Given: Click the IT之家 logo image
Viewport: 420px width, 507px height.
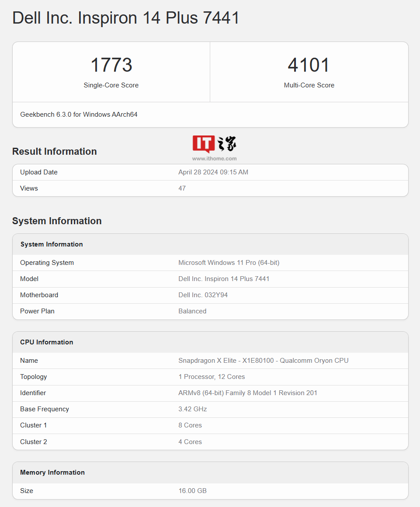Looking at the screenshot, I should (x=215, y=143).
